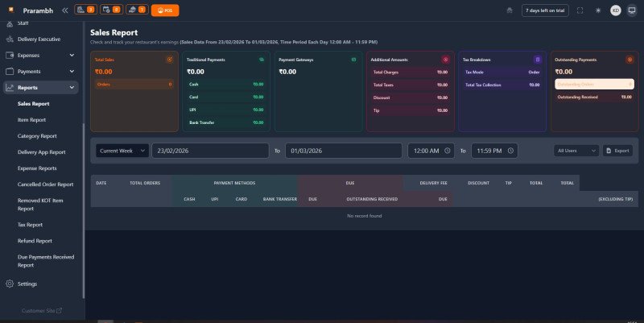Open the Current Week period dropdown

coord(122,151)
